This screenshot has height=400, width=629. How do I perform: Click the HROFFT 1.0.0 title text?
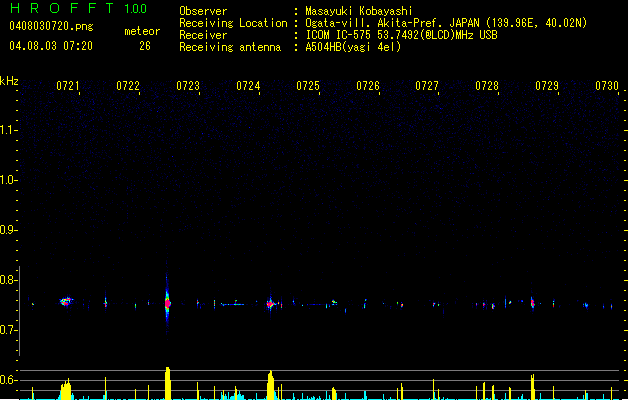tap(78, 8)
